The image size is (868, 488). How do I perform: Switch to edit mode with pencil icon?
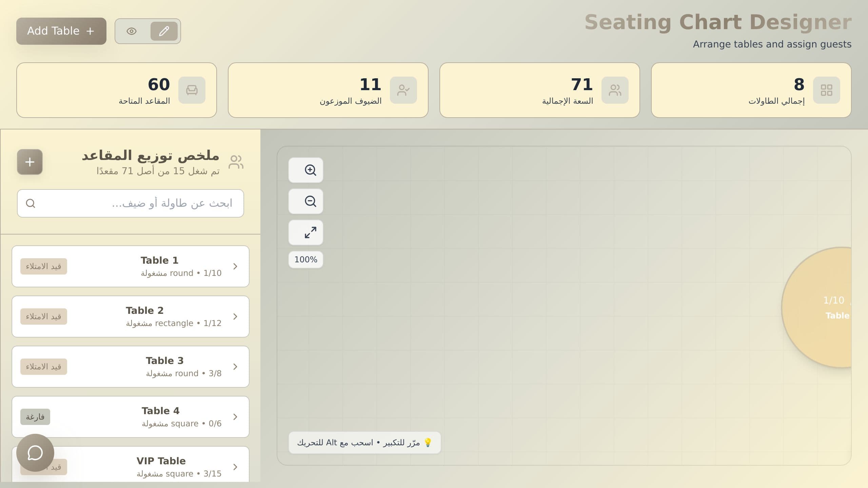(164, 31)
